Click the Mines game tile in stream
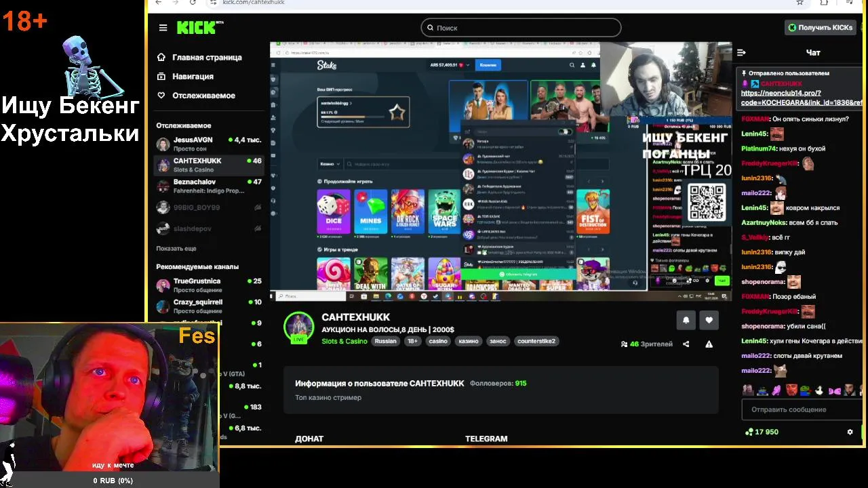 click(370, 212)
